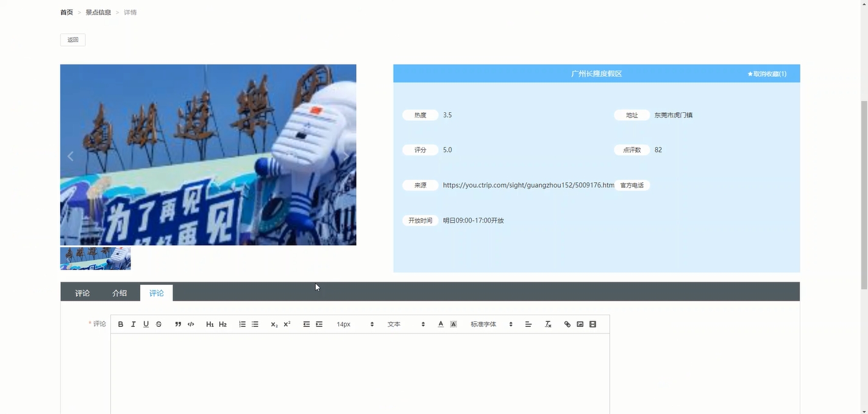Apply strikethrough text style
Viewport: 868px width, 414px height.
158,324
